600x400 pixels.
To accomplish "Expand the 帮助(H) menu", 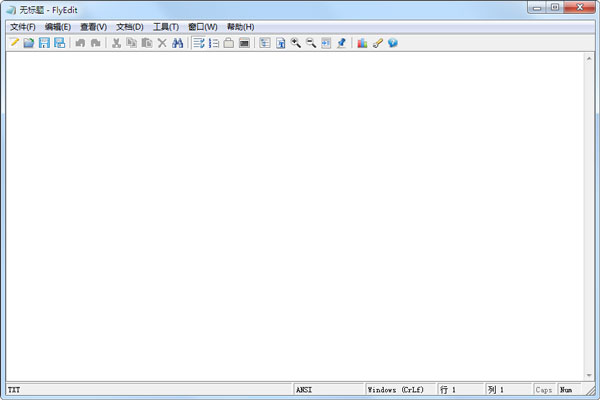I will (240, 26).
